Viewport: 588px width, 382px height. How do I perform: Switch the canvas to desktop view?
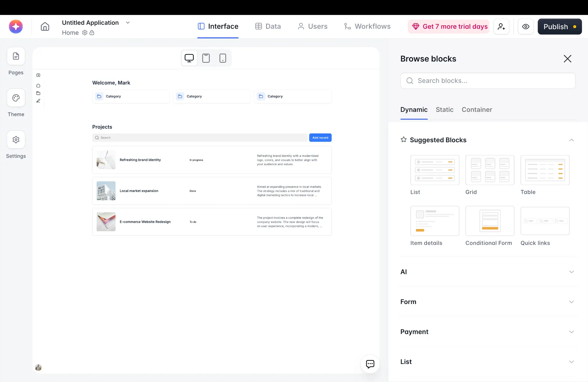click(189, 58)
